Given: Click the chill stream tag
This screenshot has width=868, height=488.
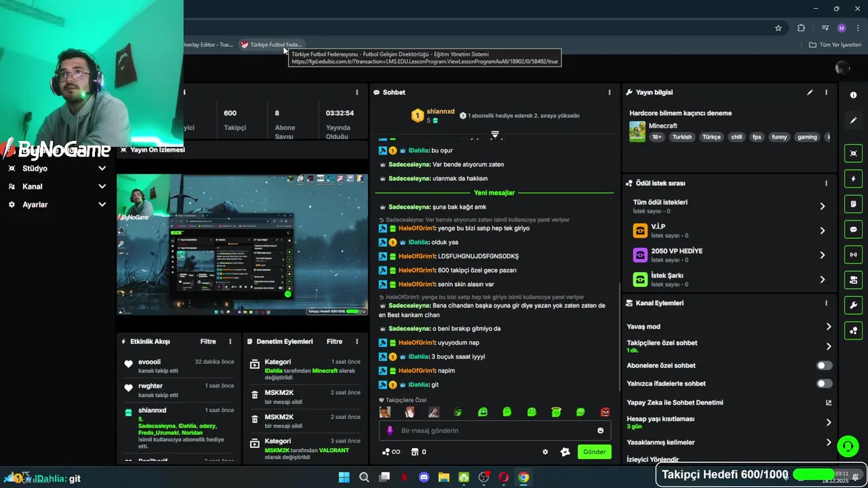Looking at the screenshot, I should click(x=736, y=137).
